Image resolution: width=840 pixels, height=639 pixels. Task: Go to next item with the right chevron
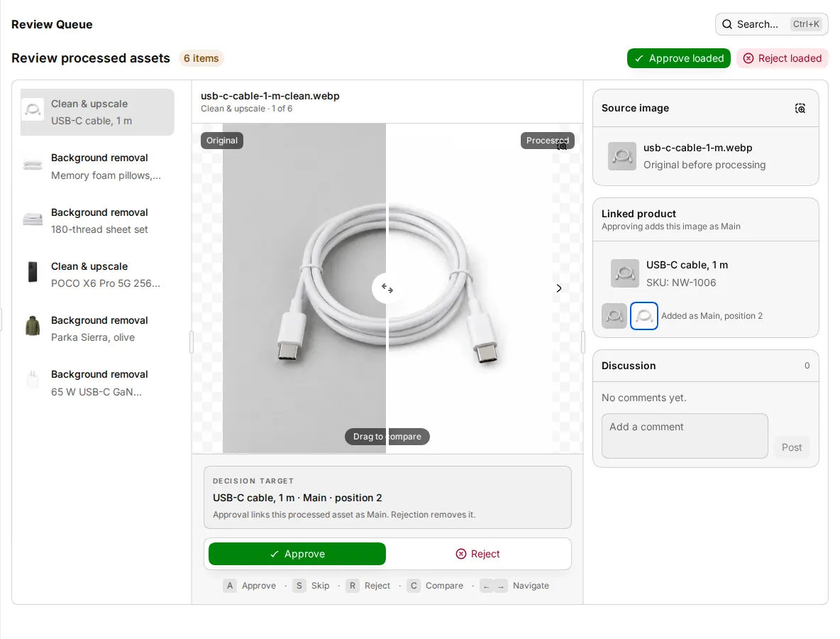(x=559, y=288)
